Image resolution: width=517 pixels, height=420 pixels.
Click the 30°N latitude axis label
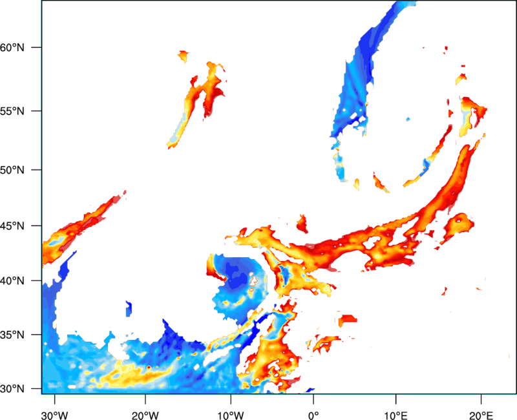12,389
